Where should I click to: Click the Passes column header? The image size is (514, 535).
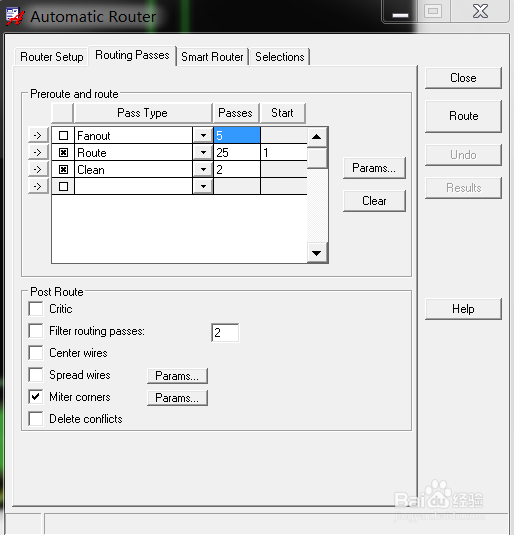(236, 113)
